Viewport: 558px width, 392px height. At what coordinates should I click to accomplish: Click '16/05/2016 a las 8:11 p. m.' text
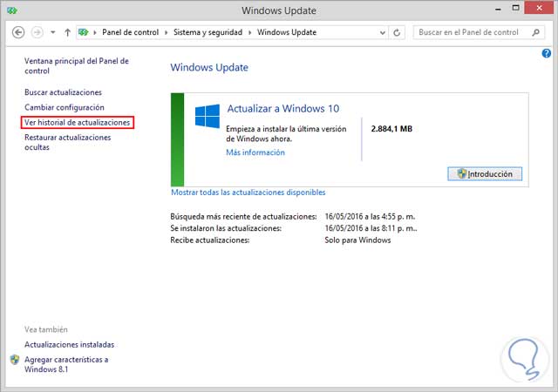tap(371, 228)
